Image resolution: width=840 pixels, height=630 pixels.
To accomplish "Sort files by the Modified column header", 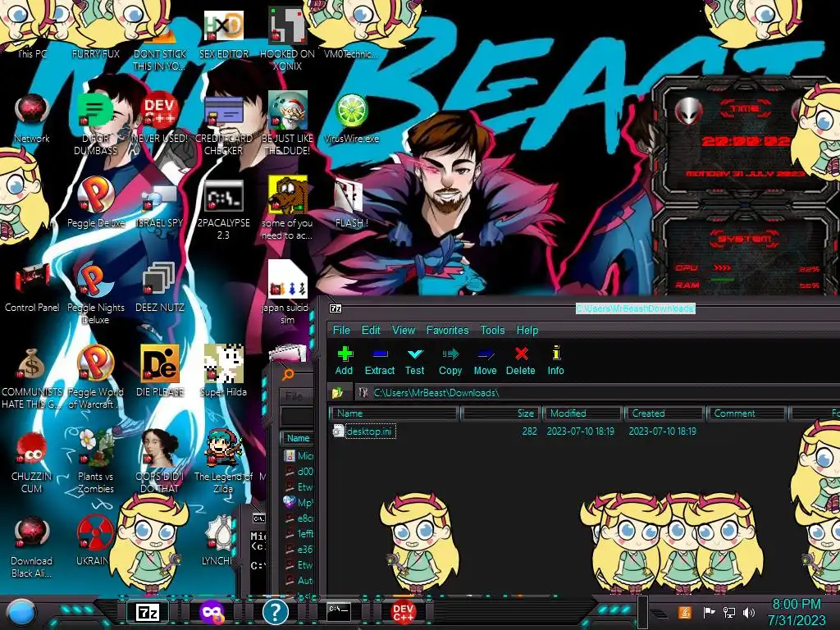I will pyautogui.click(x=583, y=413).
